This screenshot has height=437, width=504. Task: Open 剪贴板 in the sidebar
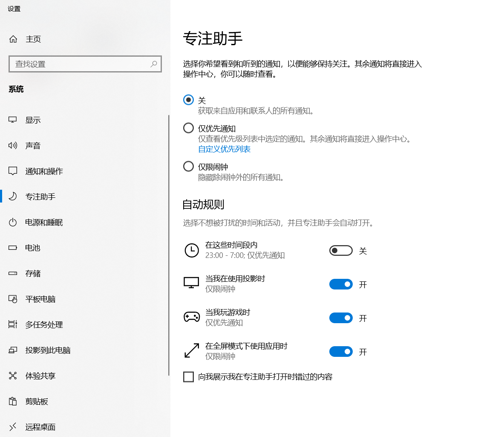(x=84, y=401)
